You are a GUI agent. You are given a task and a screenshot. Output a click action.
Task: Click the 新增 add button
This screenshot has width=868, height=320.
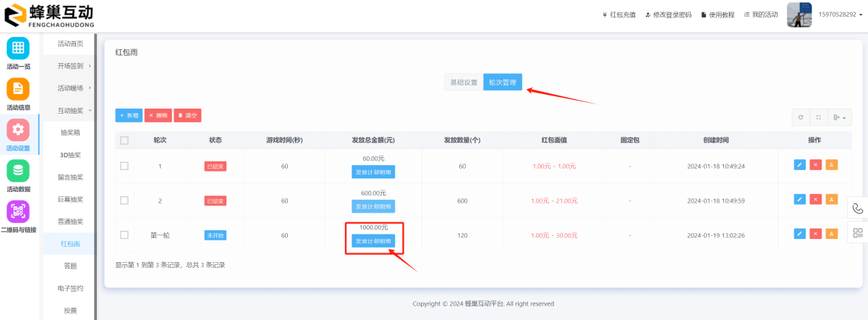click(x=129, y=115)
